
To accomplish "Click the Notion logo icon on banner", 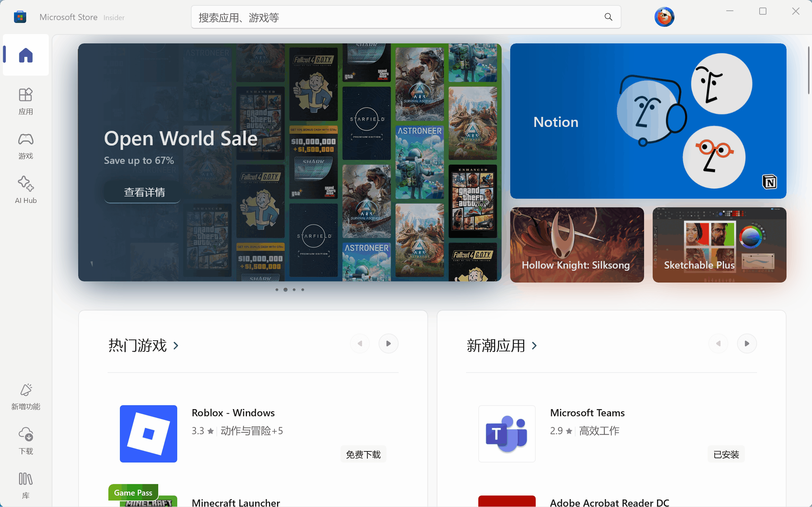I will pyautogui.click(x=769, y=182).
